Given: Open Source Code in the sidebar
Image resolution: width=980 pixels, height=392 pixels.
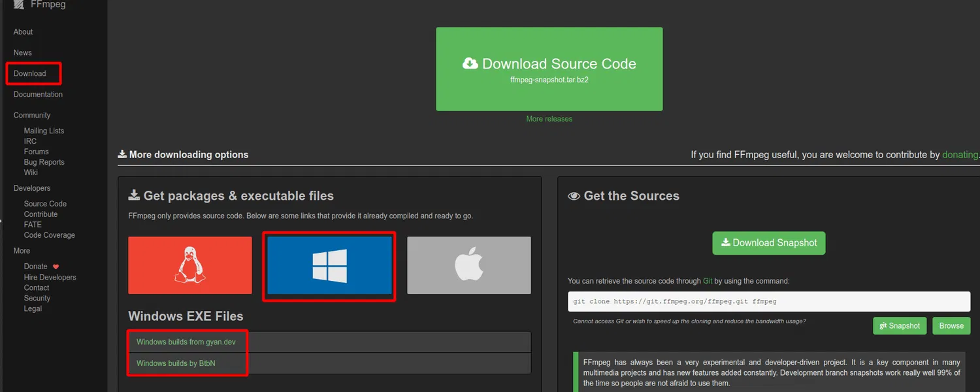Looking at the screenshot, I should [45, 204].
